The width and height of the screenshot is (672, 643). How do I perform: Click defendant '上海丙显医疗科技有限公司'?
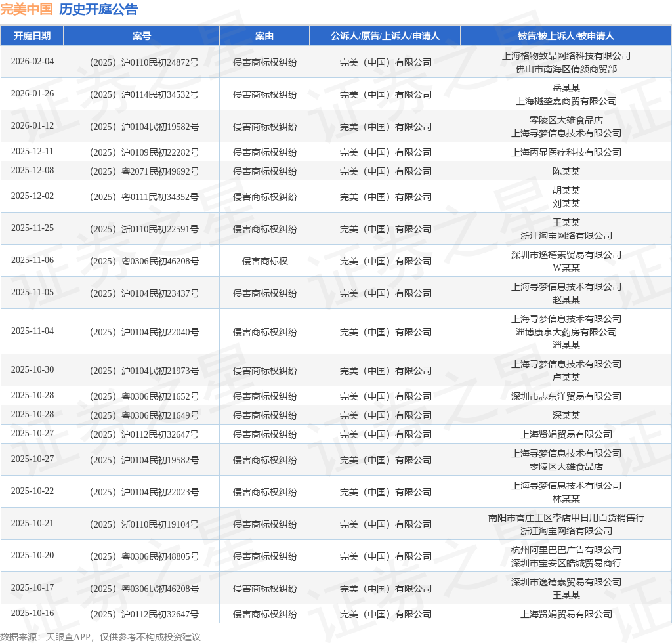tap(566, 152)
